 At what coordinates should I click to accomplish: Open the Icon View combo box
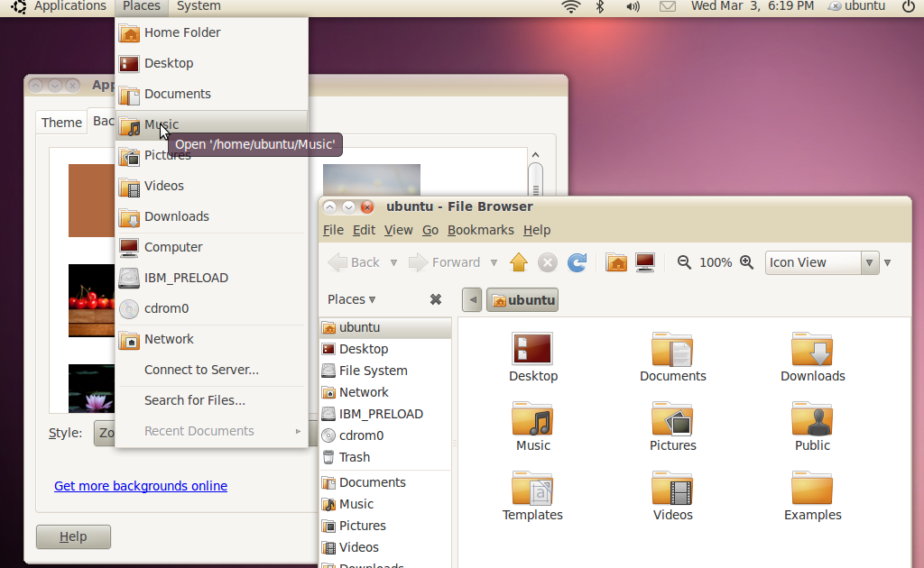tap(822, 262)
